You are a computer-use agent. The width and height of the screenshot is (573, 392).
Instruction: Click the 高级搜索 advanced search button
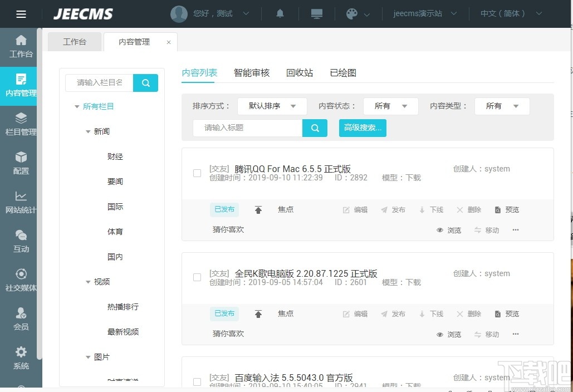[x=363, y=128]
